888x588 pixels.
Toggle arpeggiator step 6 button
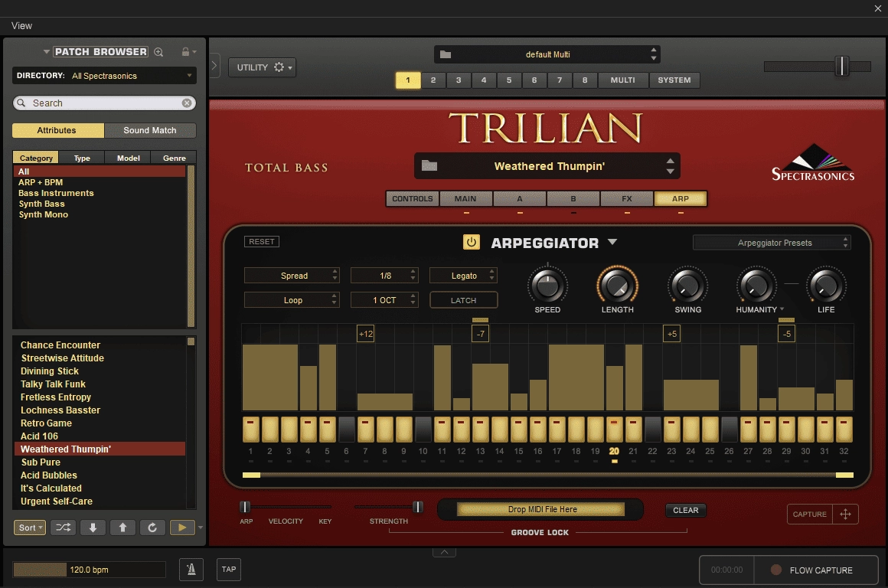(x=347, y=430)
